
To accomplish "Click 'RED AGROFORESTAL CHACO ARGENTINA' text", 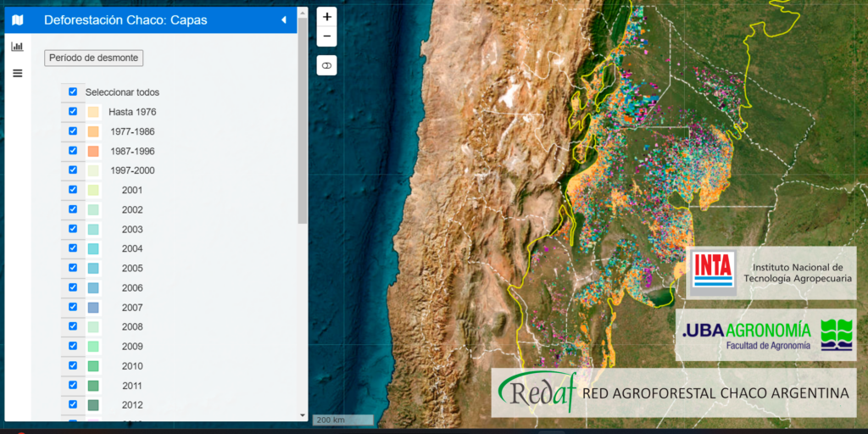I will (x=715, y=393).
